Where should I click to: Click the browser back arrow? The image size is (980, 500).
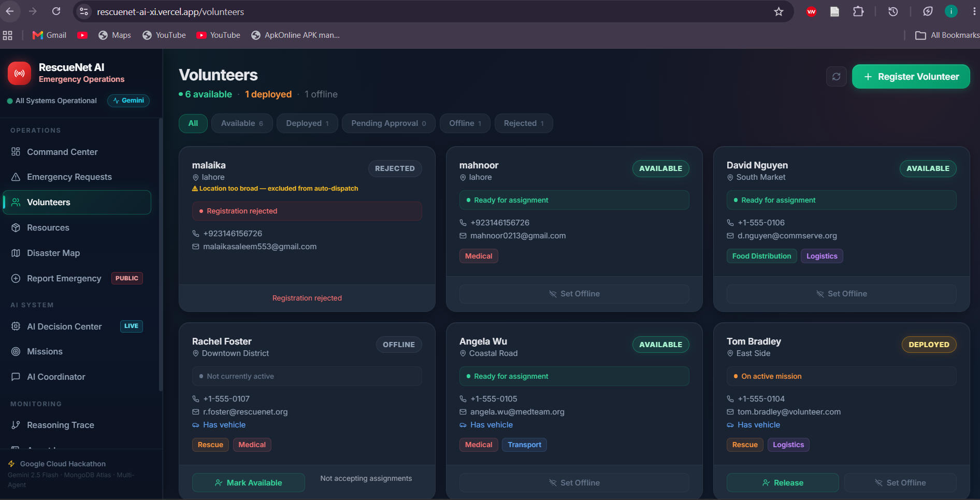click(x=10, y=11)
